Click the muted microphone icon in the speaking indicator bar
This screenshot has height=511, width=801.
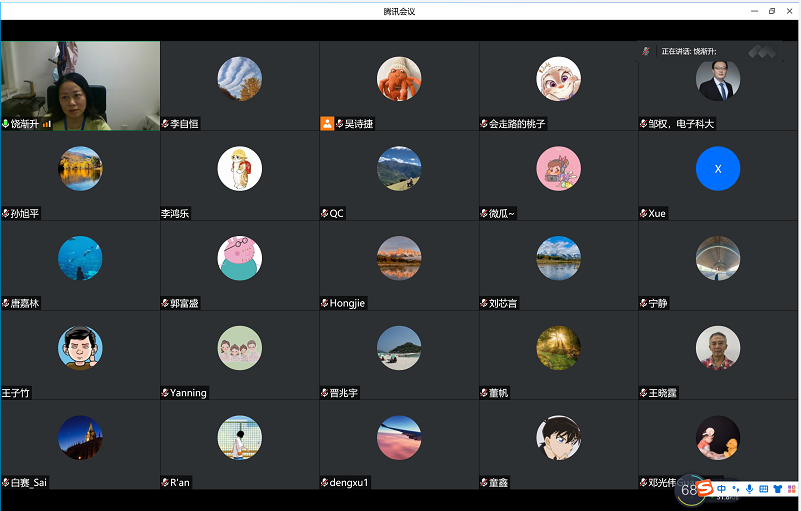coord(648,51)
